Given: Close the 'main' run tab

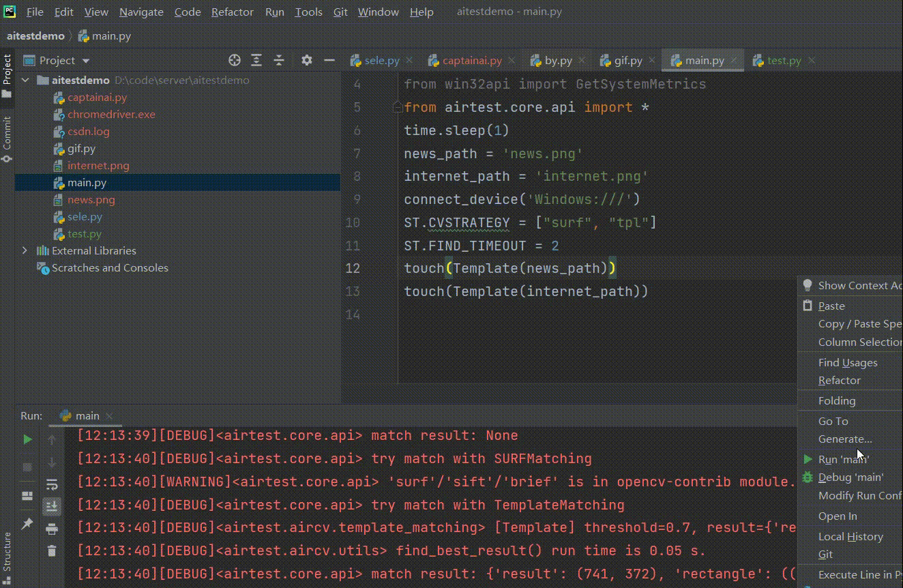Looking at the screenshot, I should pyautogui.click(x=109, y=416).
